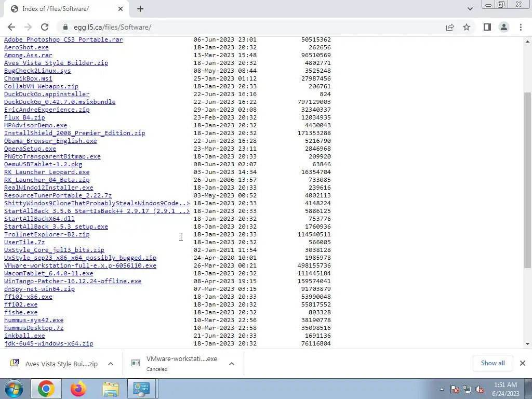The image size is (532, 399).
Task: Click DuckDuckGo.appinstaller link
Action: (47, 95)
